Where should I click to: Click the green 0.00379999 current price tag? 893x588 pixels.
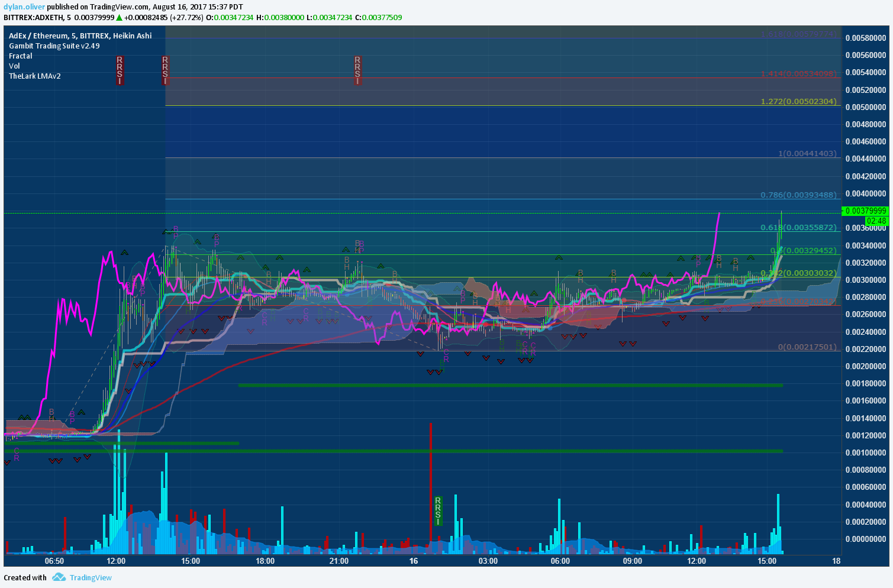tap(866, 211)
